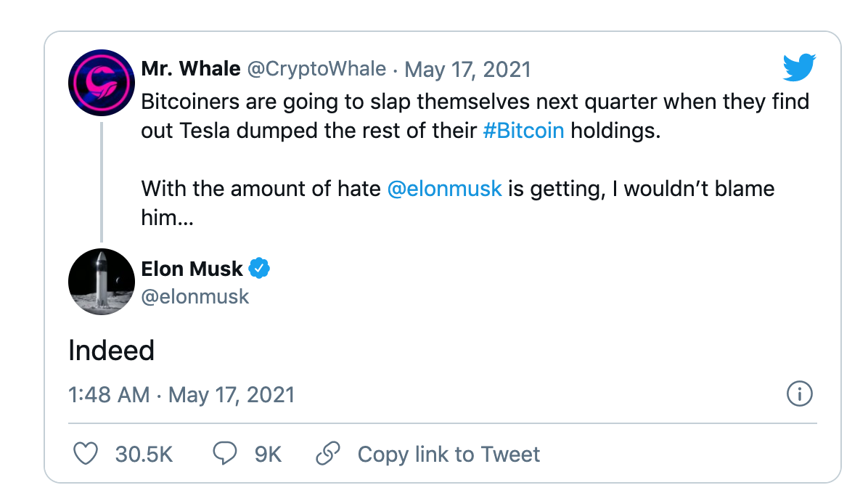
Task: Click Elon Musk's verified badge
Action: coord(259,269)
